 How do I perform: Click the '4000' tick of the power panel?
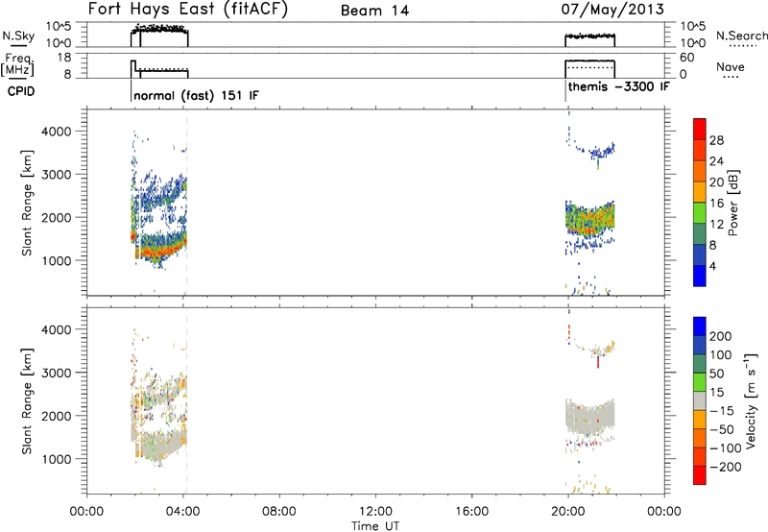(57, 132)
